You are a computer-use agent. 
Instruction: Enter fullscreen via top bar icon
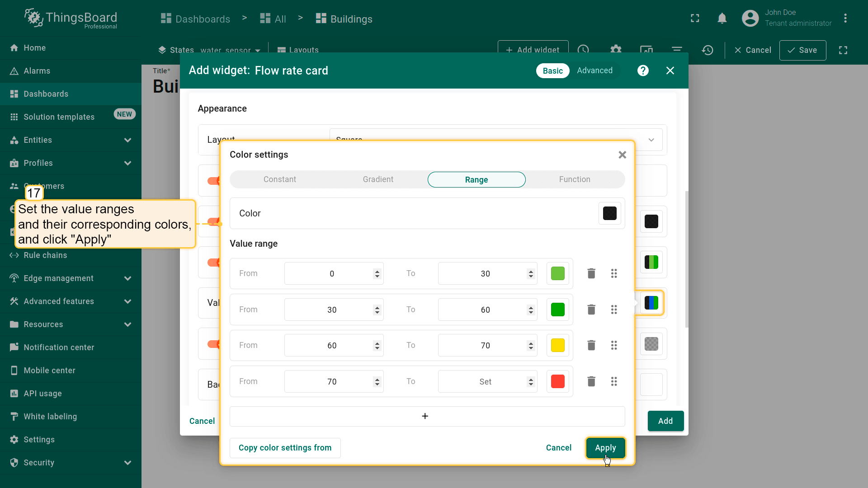pyautogui.click(x=695, y=19)
